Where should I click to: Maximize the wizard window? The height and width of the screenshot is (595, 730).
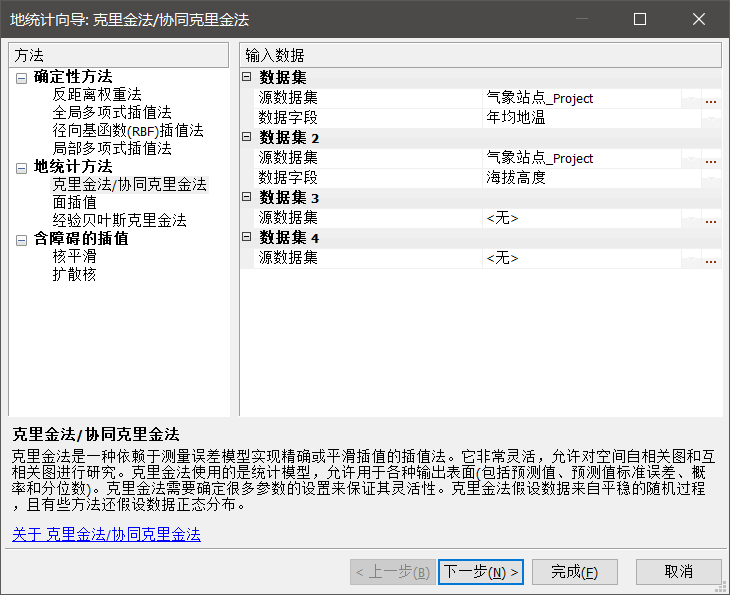tap(640, 19)
